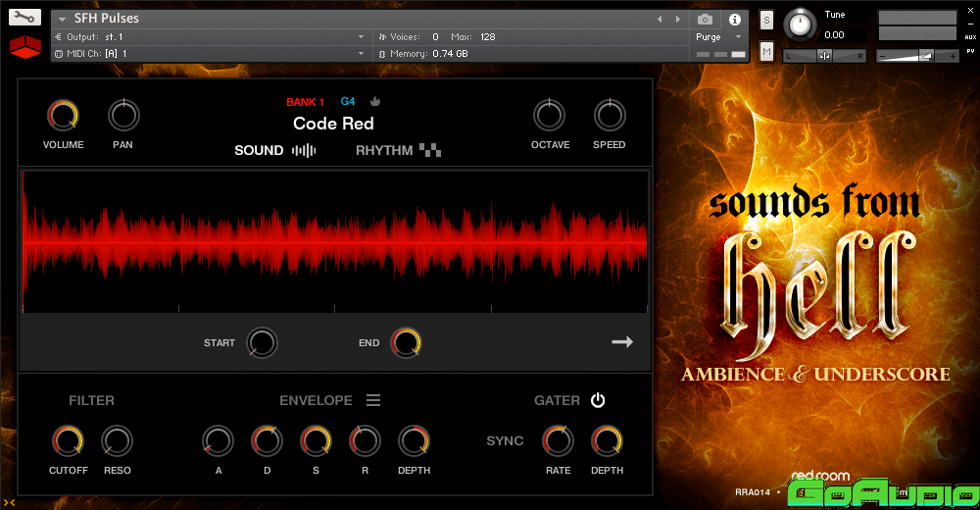
Task: Click the volume minus button in header
Action: coord(883,56)
